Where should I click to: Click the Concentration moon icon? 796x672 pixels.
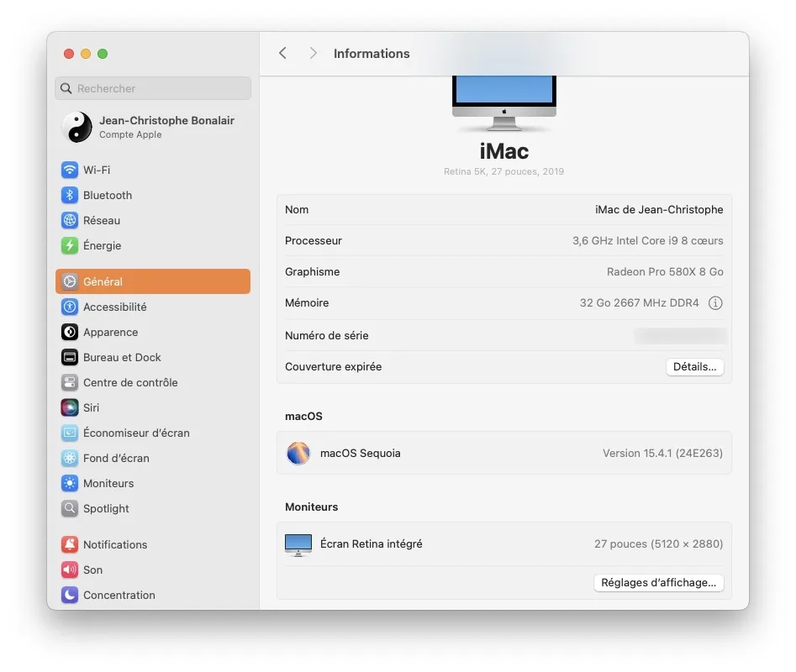click(70, 596)
